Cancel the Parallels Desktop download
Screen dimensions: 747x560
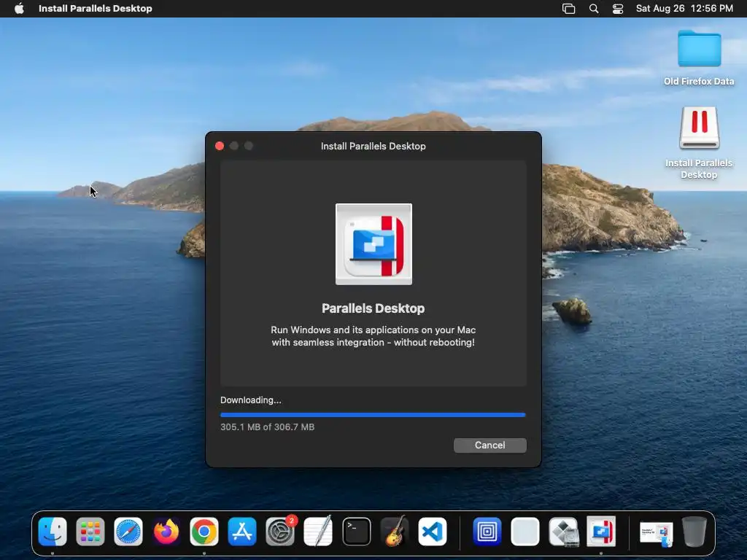tap(489, 446)
